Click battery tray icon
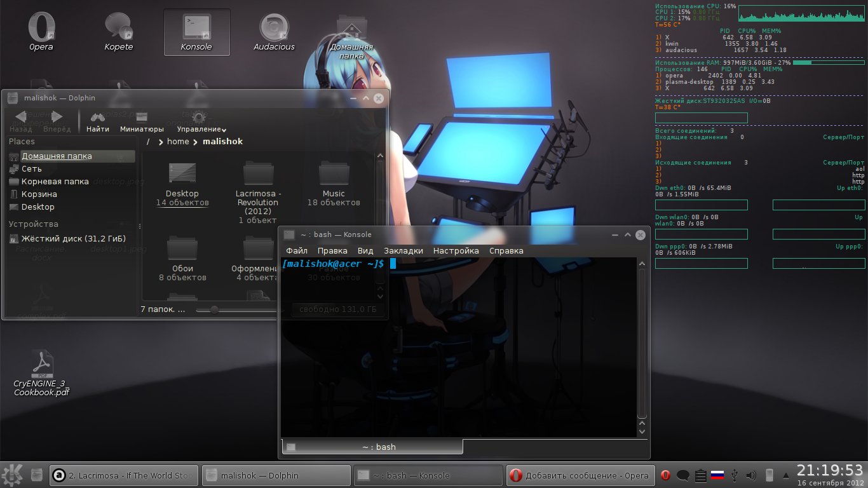The image size is (868, 488). [x=769, y=475]
